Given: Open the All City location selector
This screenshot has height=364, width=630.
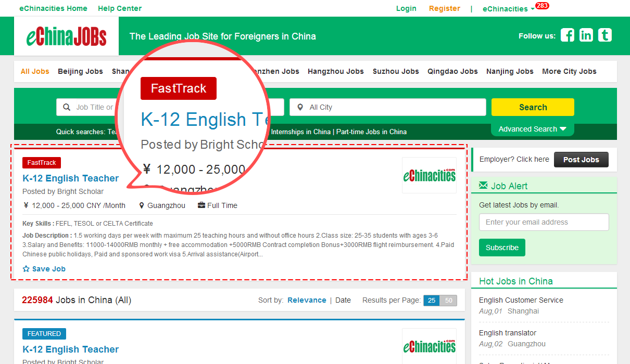Looking at the screenshot, I should (387, 107).
